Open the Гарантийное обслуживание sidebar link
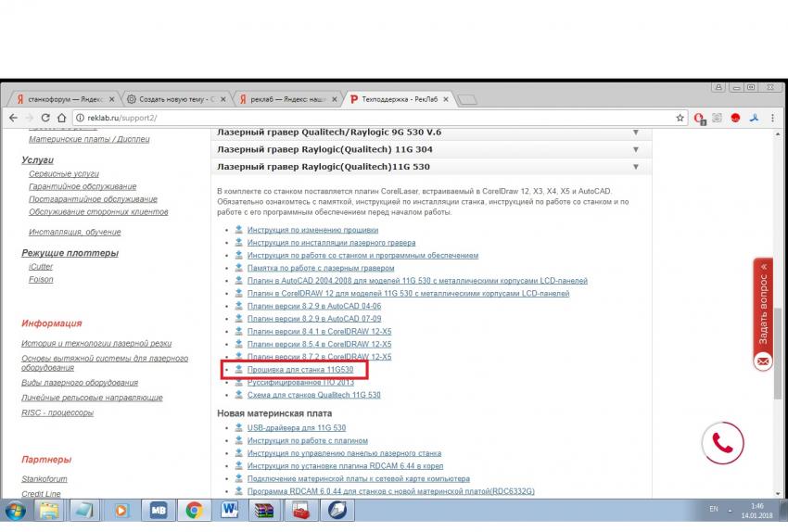Viewport: 788px width, 532px height. click(83, 186)
